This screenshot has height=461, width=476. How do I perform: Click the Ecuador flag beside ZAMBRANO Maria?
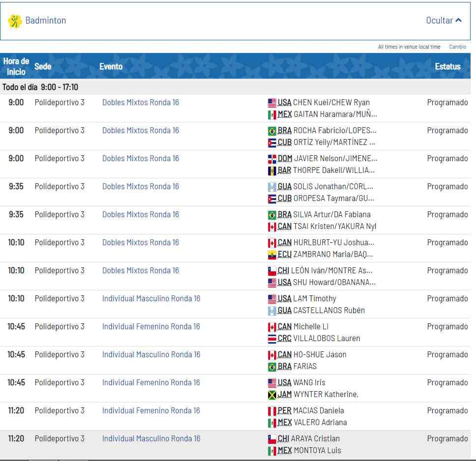(x=272, y=255)
